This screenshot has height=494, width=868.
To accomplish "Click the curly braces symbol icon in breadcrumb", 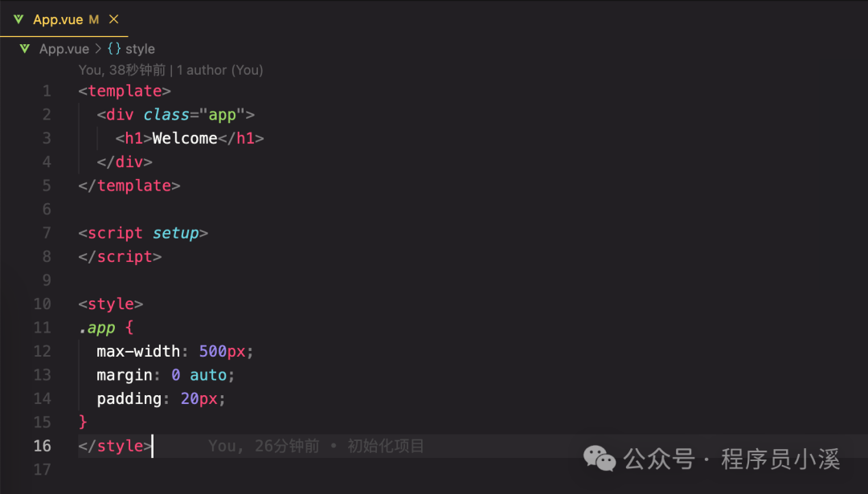I will (x=114, y=49).
